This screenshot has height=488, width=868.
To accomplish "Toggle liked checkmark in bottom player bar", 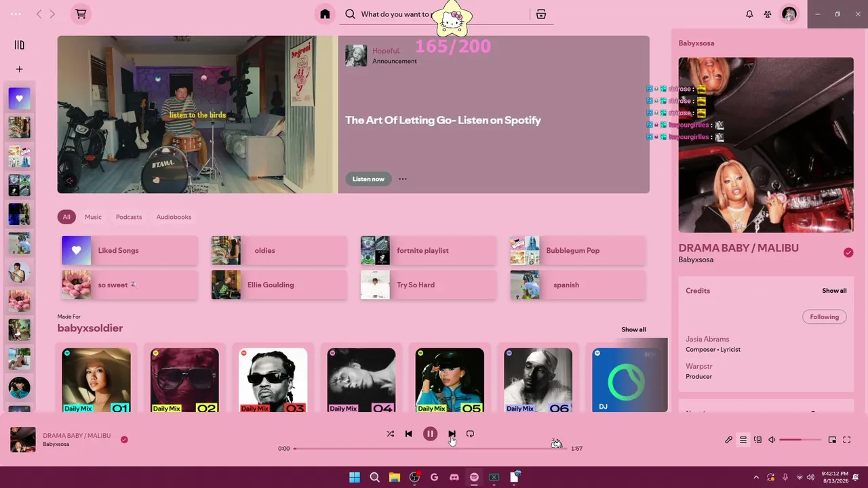I will [124, 439].
